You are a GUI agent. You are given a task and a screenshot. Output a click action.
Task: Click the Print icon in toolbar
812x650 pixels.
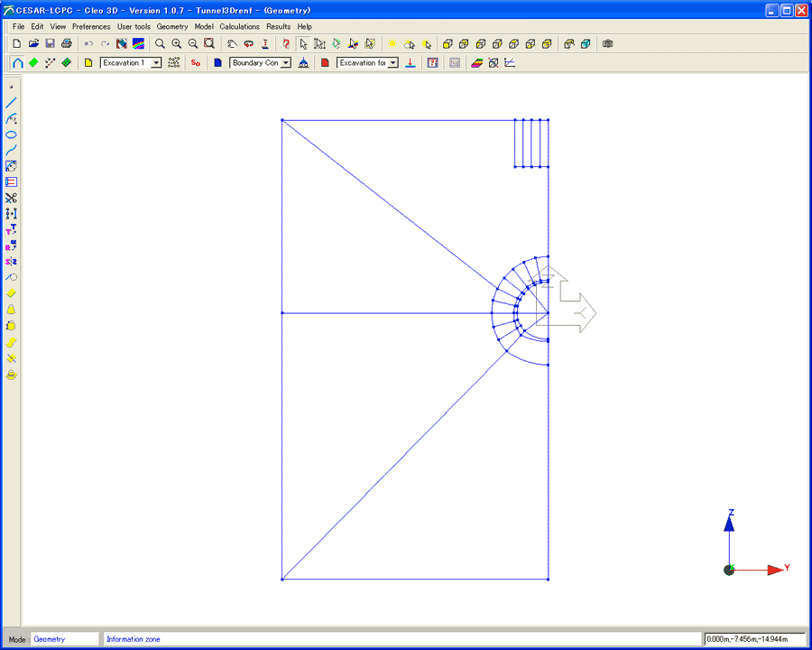[x=66, y=43]
